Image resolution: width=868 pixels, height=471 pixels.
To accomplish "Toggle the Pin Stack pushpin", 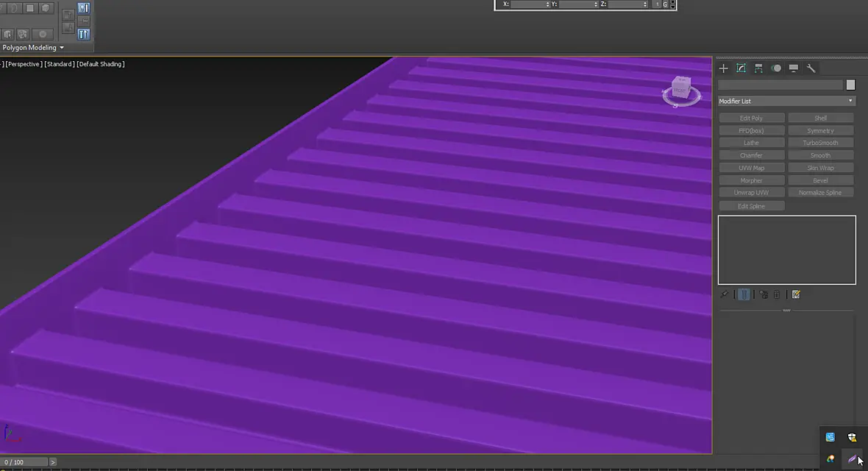I will (x=724, y=295).
